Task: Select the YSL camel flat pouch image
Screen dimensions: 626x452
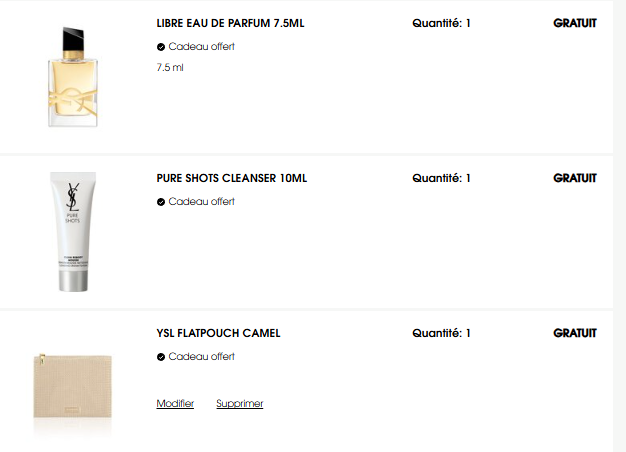Action: click(x=73, y=386)
